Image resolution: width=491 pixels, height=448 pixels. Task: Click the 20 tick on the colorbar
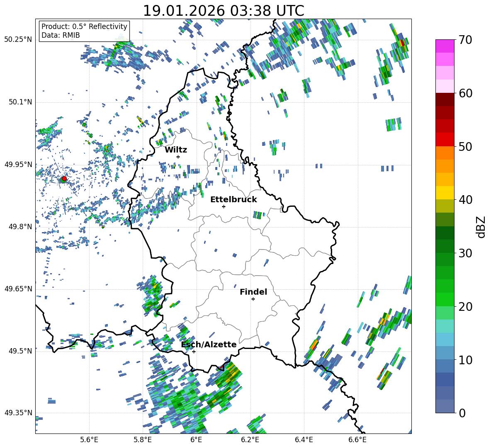[465, 307]
